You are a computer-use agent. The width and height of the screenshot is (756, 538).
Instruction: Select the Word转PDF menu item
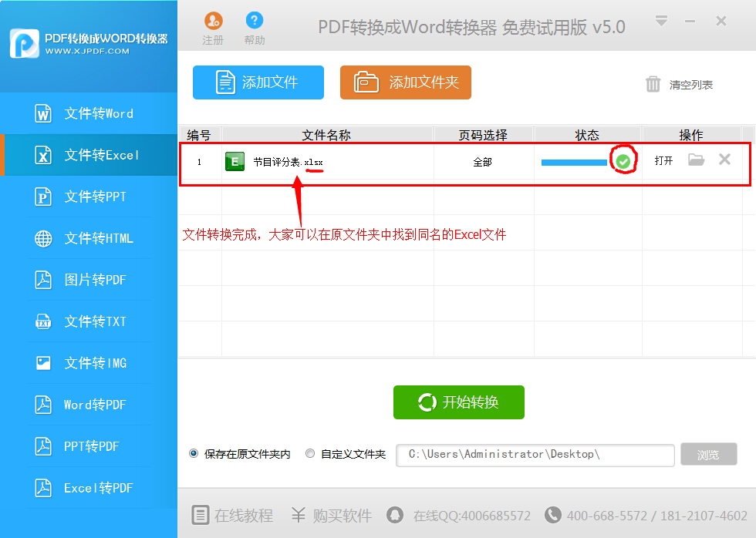[89, 405]
